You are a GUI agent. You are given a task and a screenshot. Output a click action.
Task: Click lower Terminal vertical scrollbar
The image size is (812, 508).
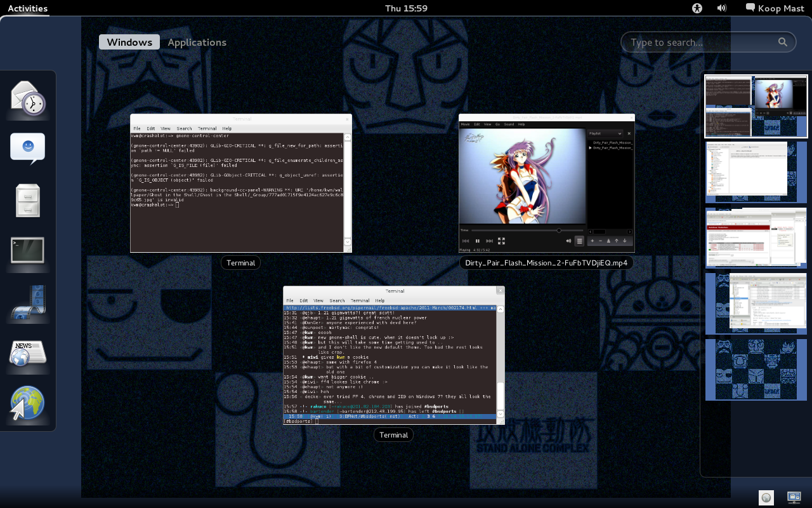click(x=501, y=362)
